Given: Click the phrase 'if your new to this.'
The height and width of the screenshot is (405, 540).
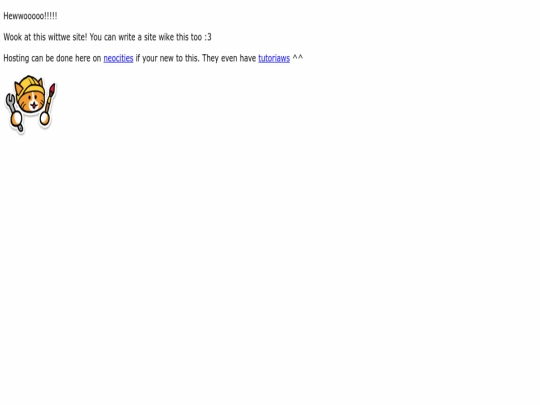Looking at the screenshot, I should (168, 58).
